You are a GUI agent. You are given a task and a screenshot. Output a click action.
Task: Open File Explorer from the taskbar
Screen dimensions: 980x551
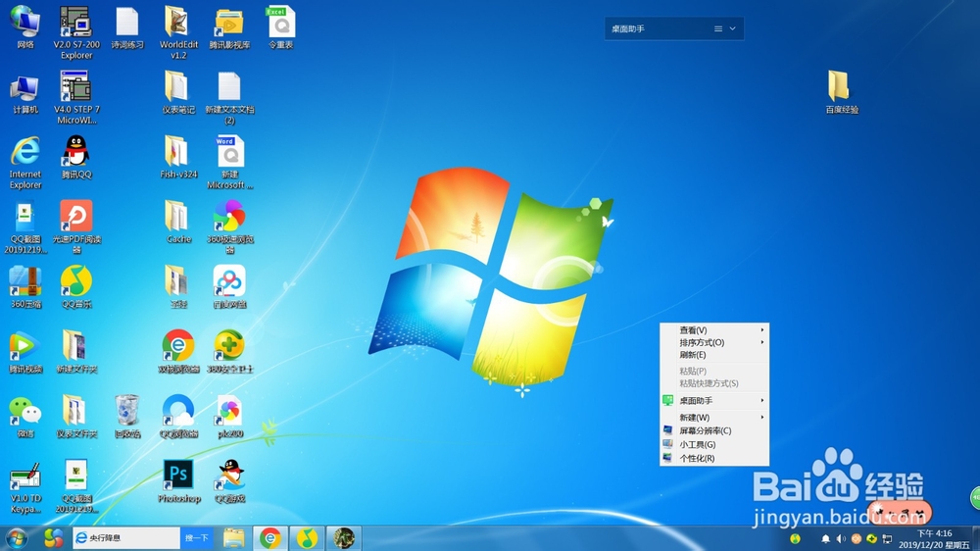(x=234, y=538)
